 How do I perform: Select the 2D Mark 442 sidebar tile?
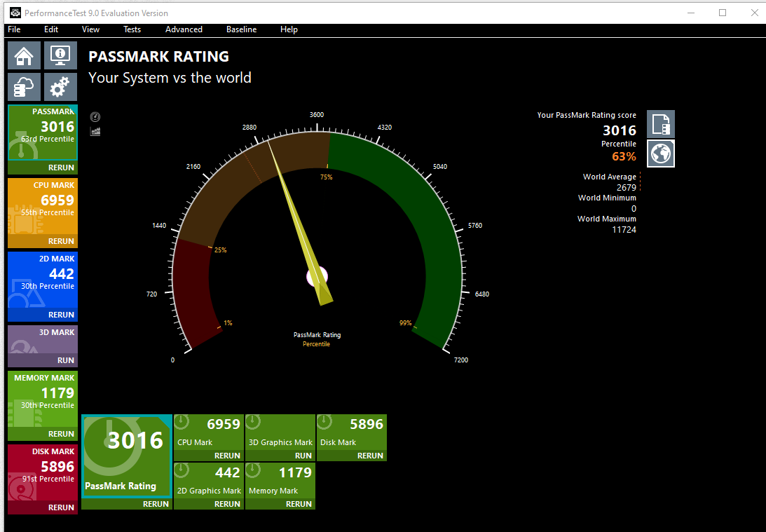click(43, 280)
